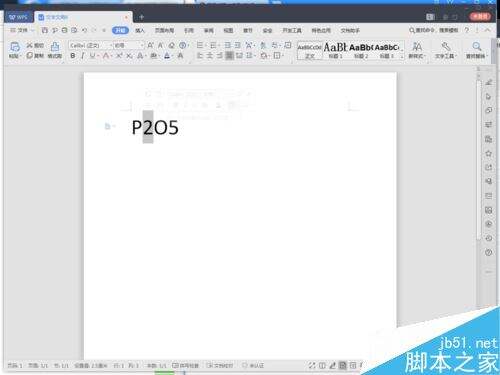Open the Page Layout (页面布局) tab
The height and width of the screenshot is (375, 500).
coord(164,30)
